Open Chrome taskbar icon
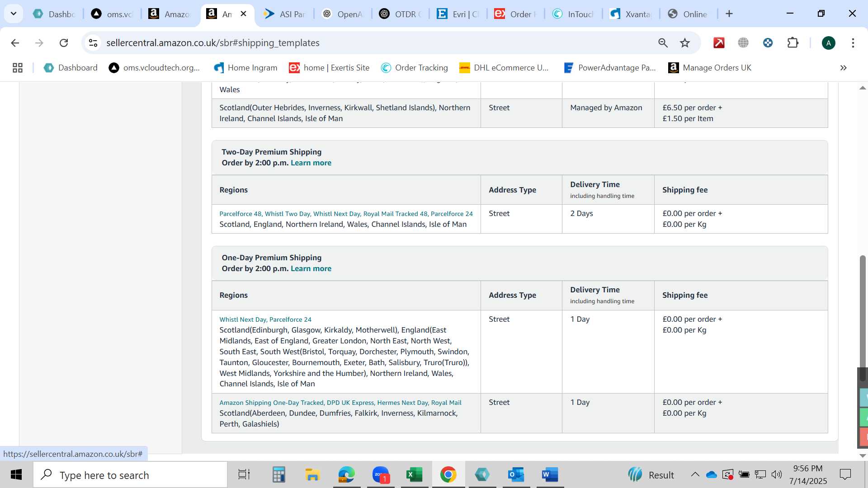868x488 pixels. click(448, 475)
